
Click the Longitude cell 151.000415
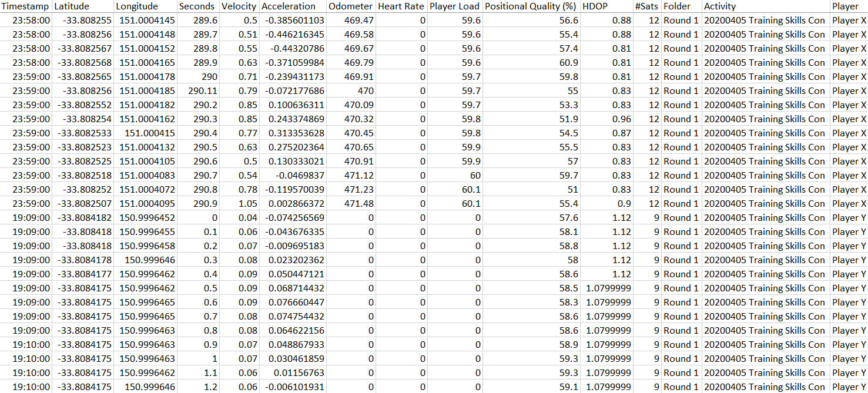click(x=149, y=133)
